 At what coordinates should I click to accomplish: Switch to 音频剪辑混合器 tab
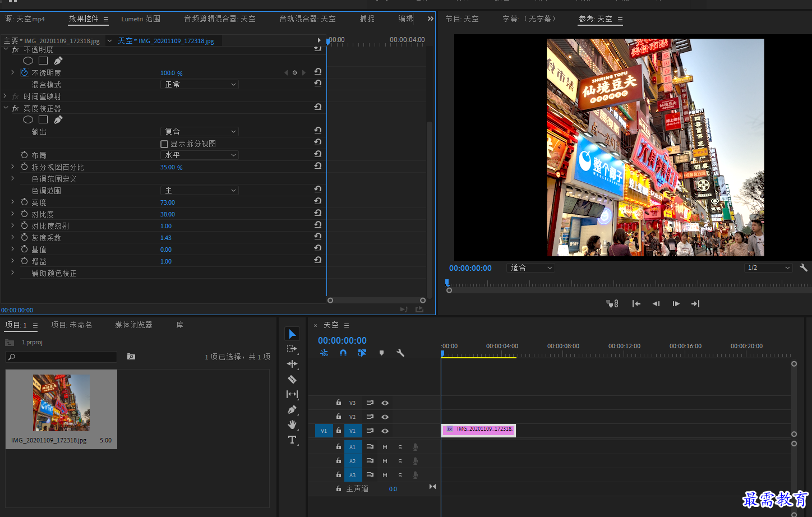[x=220, y=19]
